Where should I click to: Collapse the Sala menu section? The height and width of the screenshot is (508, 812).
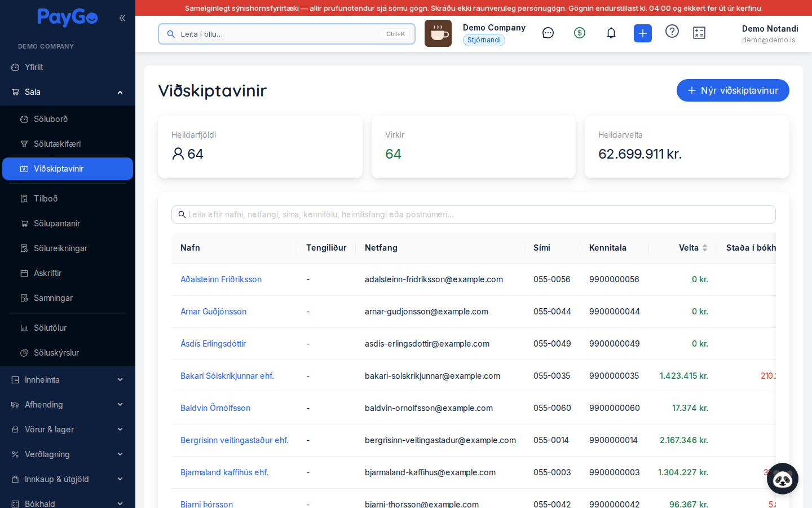pos(120,92)
